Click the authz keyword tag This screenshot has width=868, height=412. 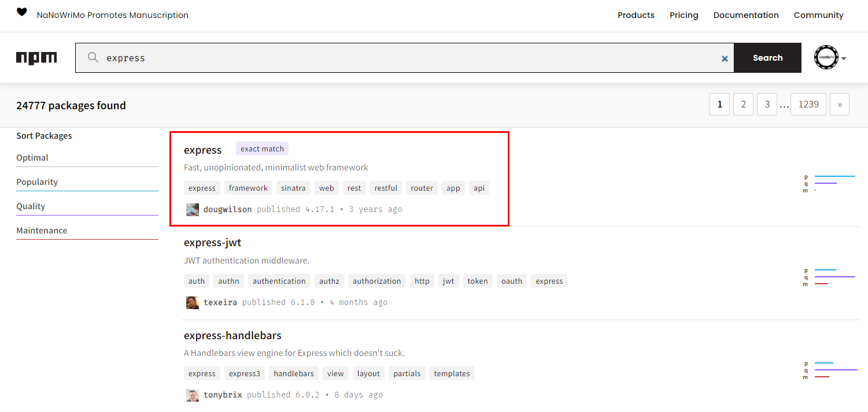329,281
